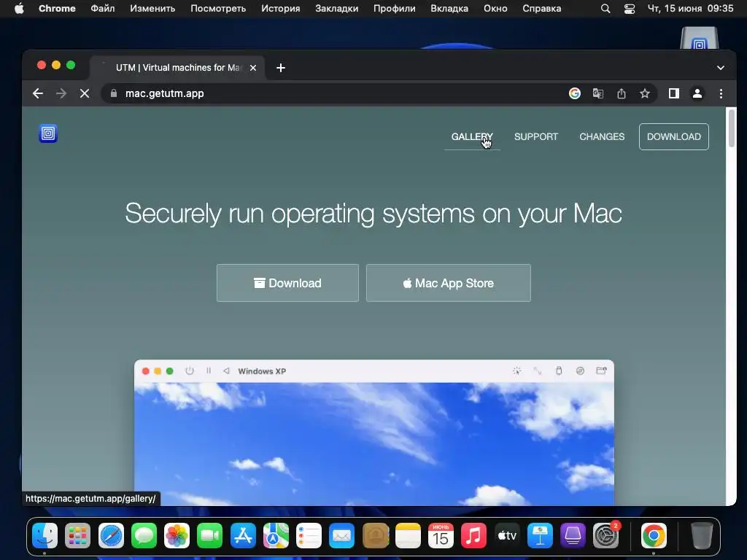This screenshot has width=747, height=560.
Task: Open the SUPPORT navigation link
Action: click(x=536, y=136)
